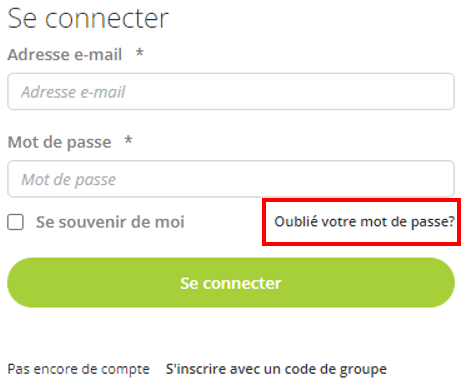Focus the Mot de passe input field
467x385 pixels.
click(x=231, y=179)
